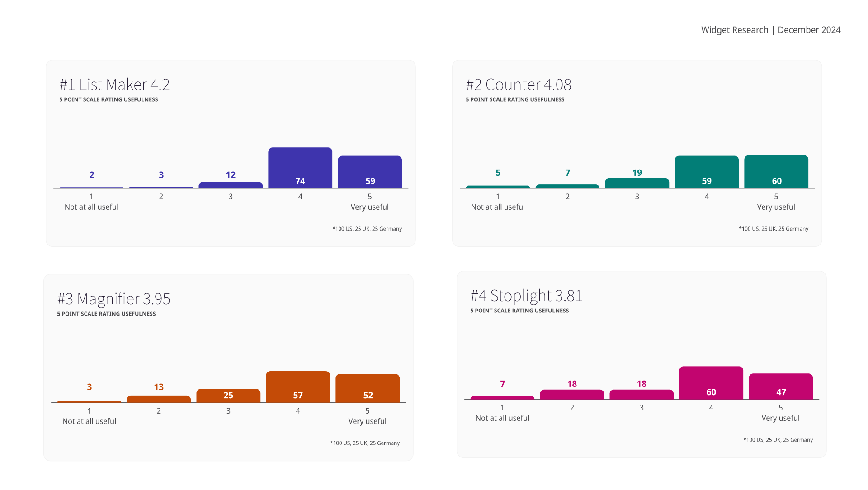Click the orange bar with value 25

(x=228, y=396)
